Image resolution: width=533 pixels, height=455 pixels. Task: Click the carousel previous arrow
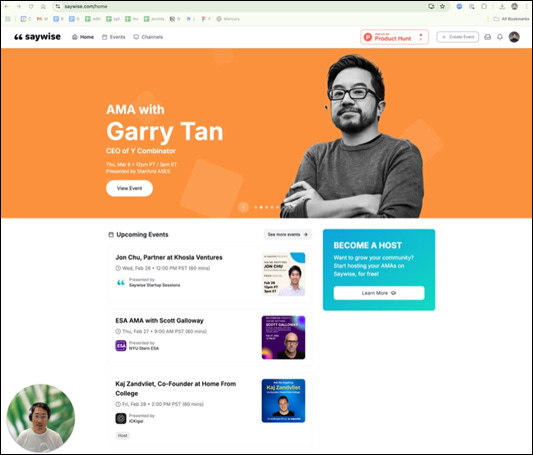(x=243, y=207)
